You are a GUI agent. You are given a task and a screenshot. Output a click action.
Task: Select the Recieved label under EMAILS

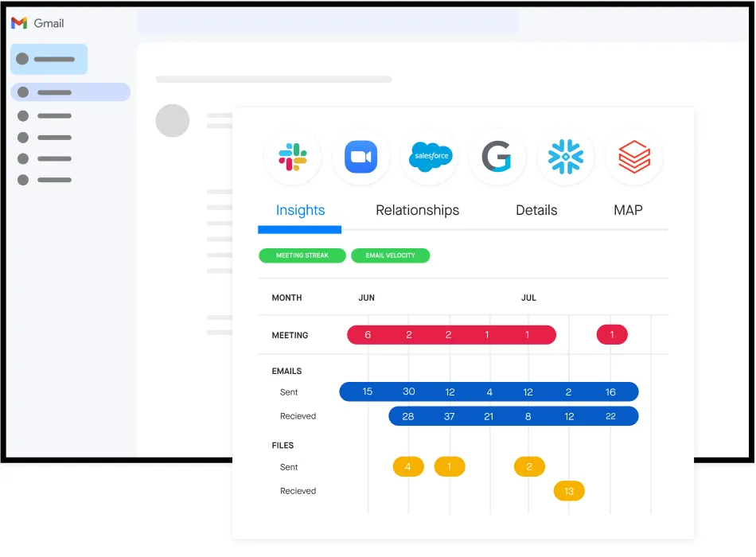298,416
